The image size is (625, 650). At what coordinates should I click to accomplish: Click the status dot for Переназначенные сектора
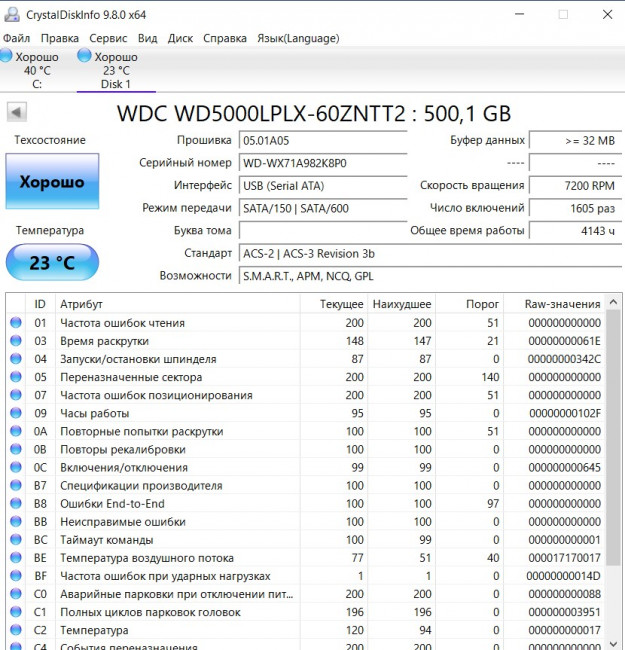pyautogui.click(x=16, y=377)
